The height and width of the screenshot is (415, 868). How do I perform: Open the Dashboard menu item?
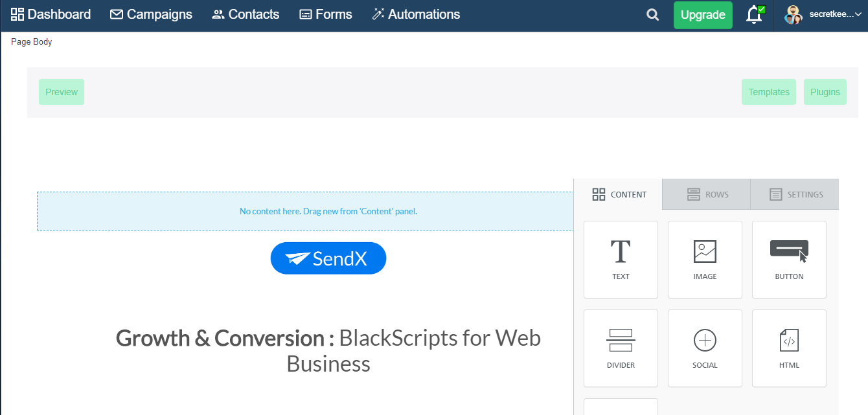click(51, 14)
